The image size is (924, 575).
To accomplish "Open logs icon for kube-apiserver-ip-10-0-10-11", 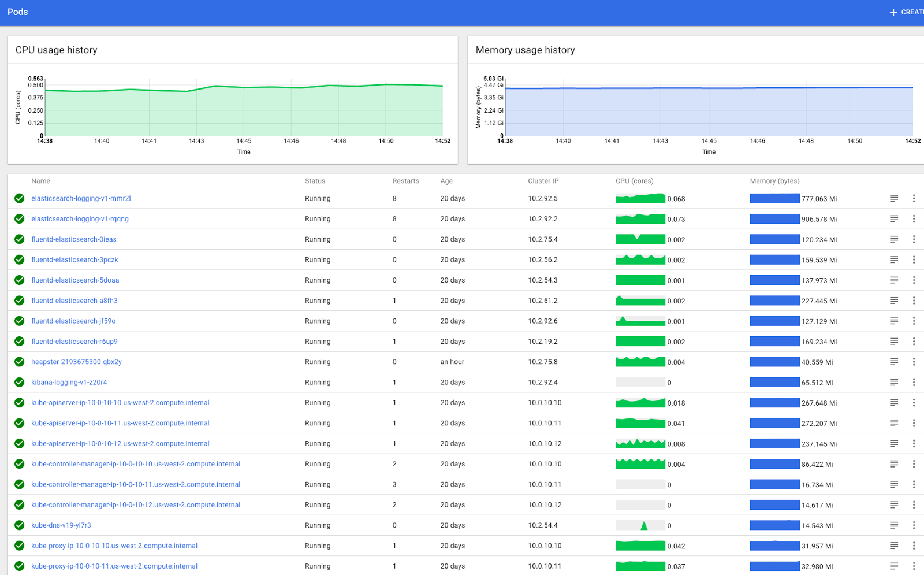I will 894,423.
